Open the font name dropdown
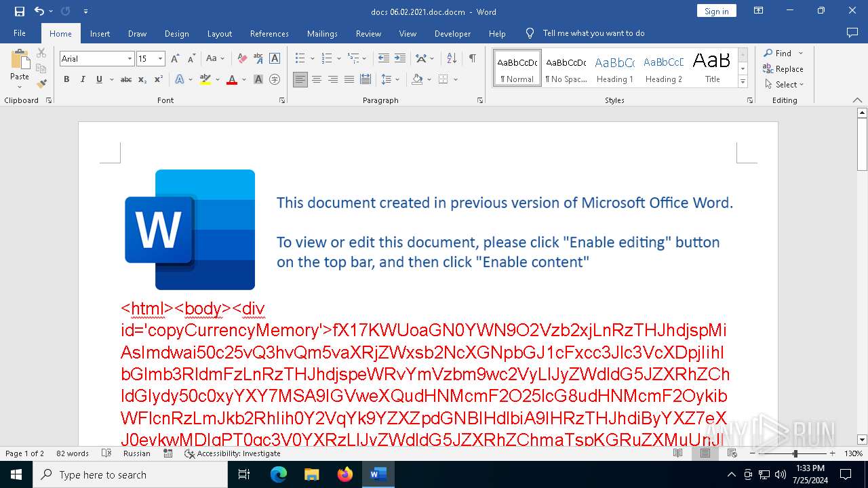Image resolution: width=868 pixels, height=488 pixels. point(130,59)
